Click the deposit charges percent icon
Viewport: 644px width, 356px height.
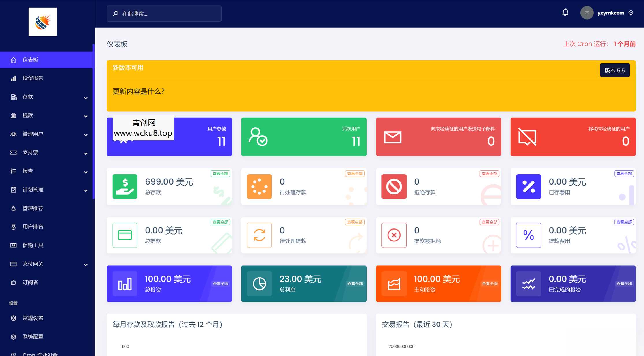[528, 187]
